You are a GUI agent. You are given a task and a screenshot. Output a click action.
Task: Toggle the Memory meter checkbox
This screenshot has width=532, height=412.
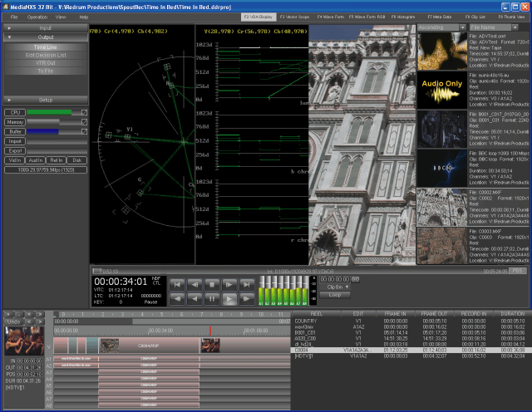[84, 122]
